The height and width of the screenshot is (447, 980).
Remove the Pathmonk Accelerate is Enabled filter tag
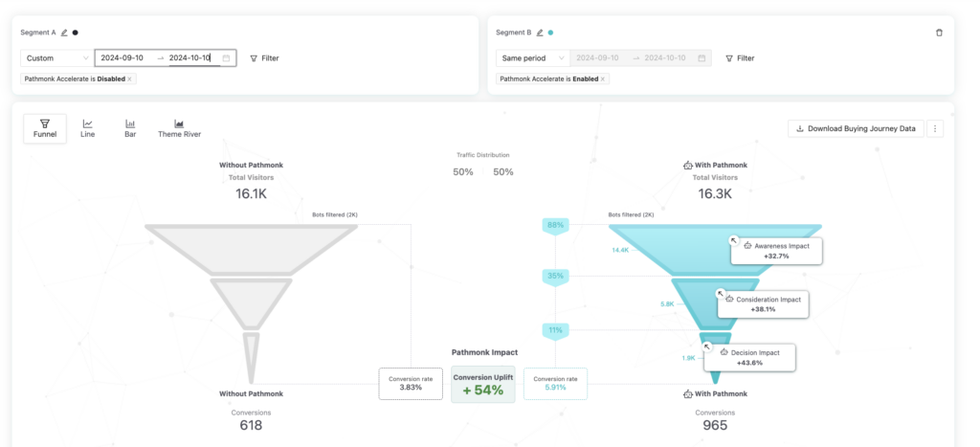(603, 78)
